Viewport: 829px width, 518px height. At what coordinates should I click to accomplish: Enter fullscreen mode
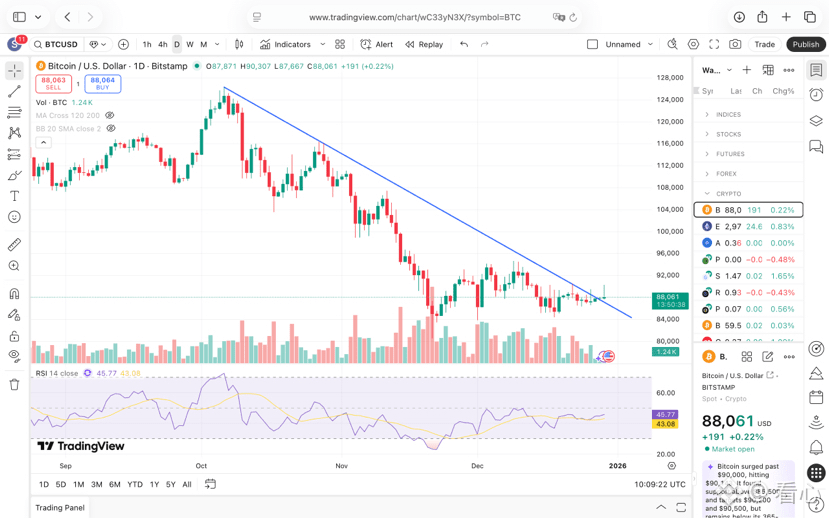click(714, 44)
